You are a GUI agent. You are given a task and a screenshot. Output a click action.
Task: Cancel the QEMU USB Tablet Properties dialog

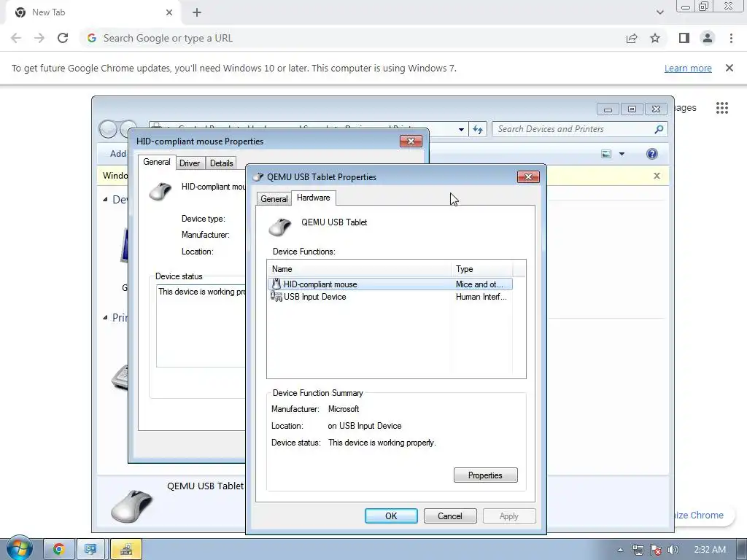[449, 516]
